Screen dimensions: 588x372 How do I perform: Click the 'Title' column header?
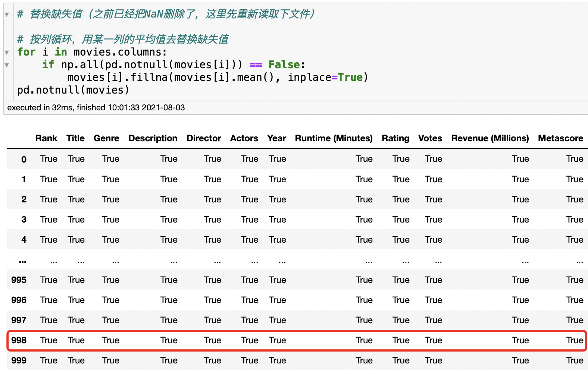[76, 138]
